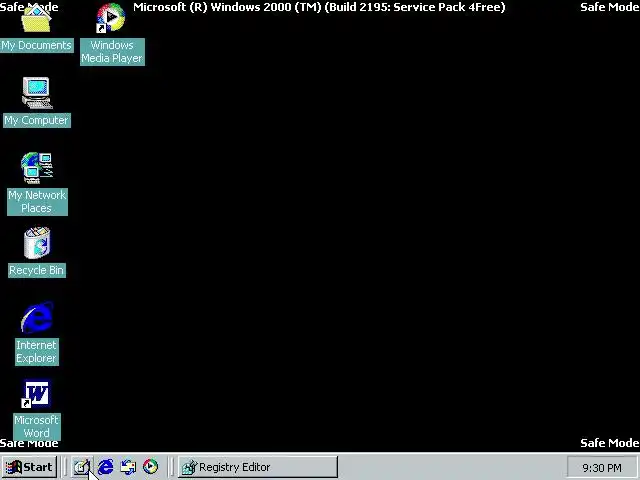Screen dimensions: 640x480
Task: Click the My Network Places label text
Action: click(x=37, y=202)
